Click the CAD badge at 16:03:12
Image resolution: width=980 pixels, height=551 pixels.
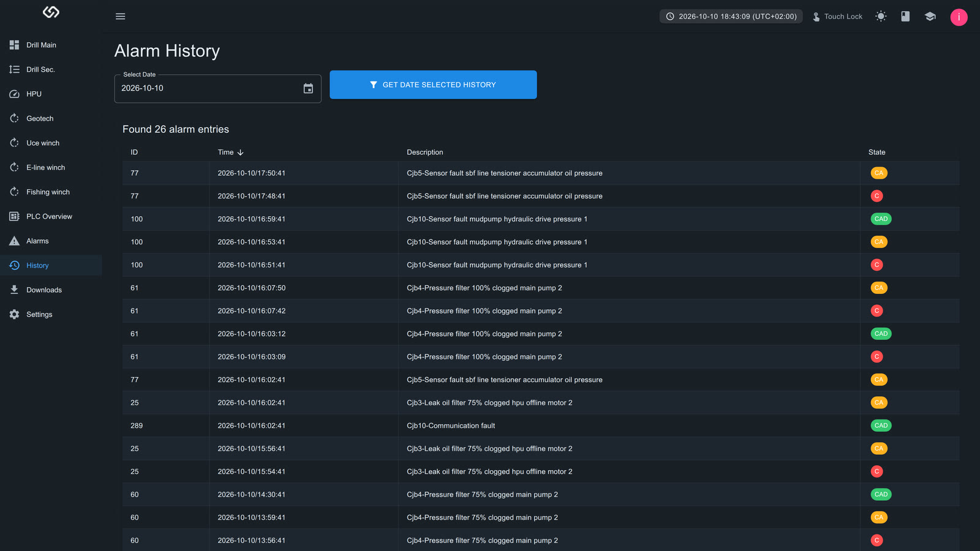click(x=881, y=334)
